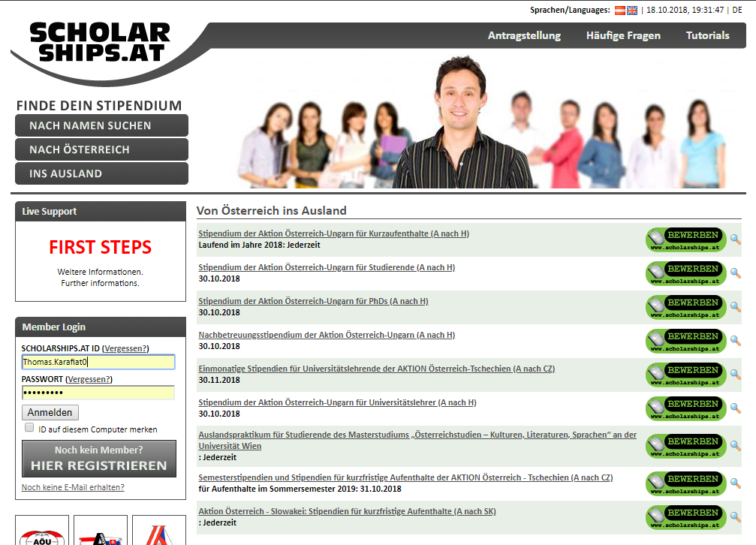
Task: Click magnifier for Österreich-Slowakei scholarship row
Action: 735,517
